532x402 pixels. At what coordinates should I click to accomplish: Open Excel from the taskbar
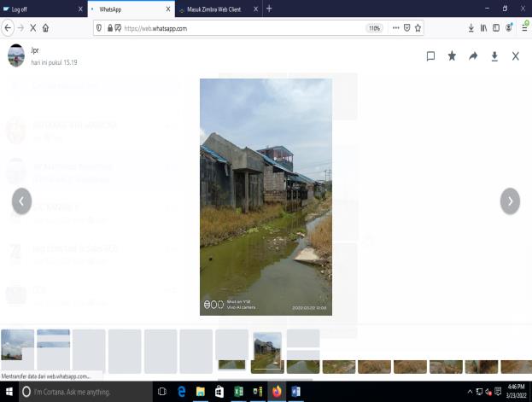pos(238,392)
